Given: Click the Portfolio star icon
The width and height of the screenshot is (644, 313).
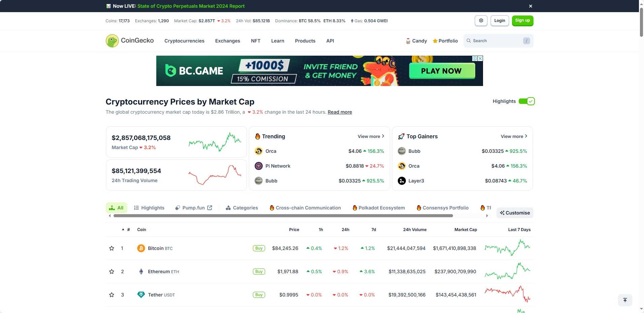Looking at the screenshot, I should point(435,41).
